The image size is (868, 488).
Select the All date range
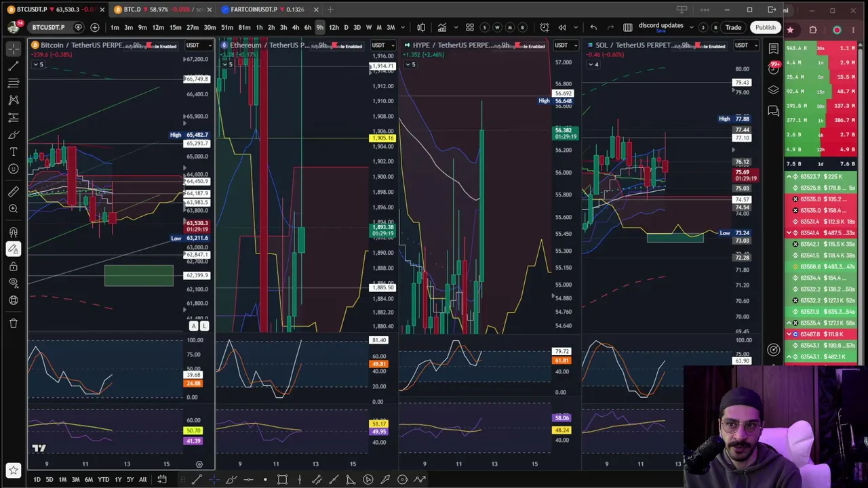pos(142,479)
